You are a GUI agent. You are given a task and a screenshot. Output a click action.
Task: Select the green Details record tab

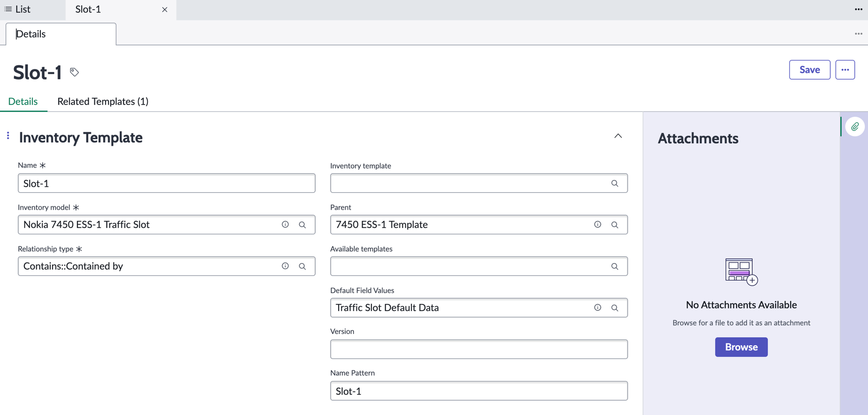[x=23, y=101]
